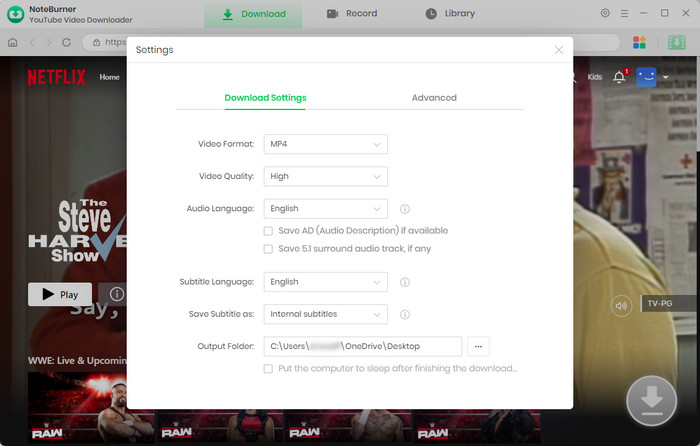Open the Subtitle Language dropdown
The image size is (700, 446).
coord(325,282)
